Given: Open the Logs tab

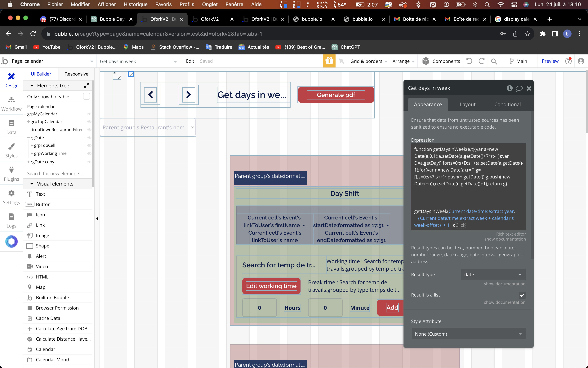Looking at the screenshot, I should pos(11,220).
